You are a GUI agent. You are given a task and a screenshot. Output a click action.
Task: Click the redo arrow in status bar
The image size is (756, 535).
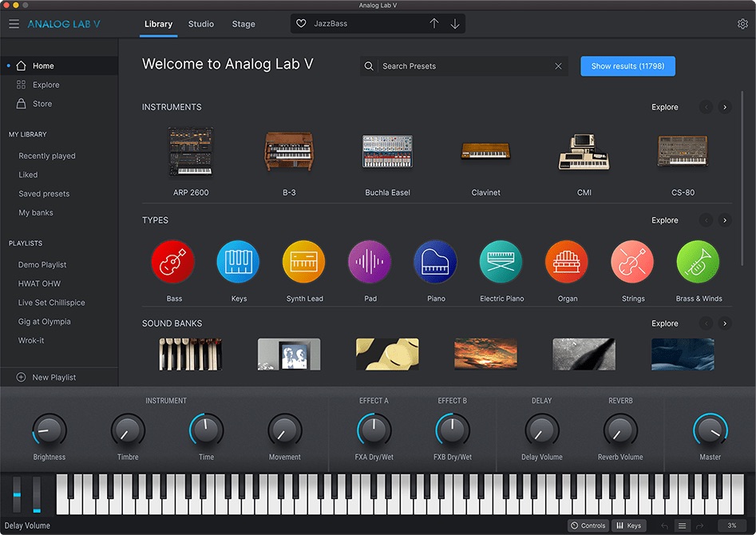tap(699, 526)
